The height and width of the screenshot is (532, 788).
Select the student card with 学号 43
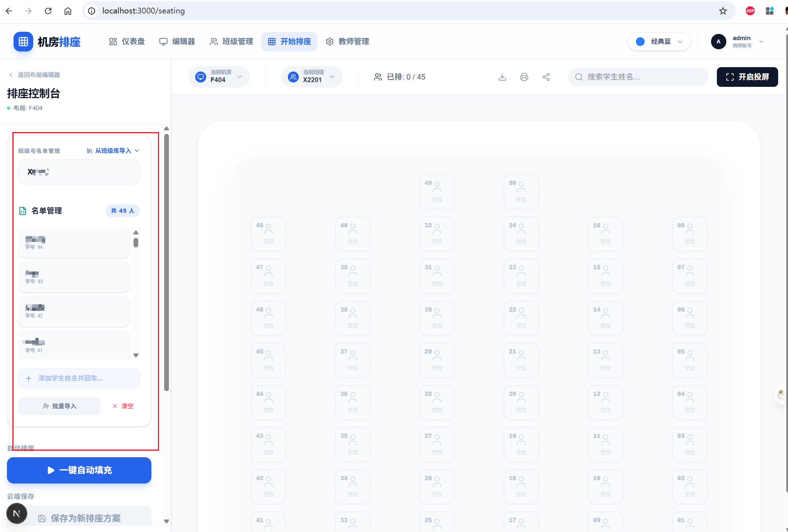click(74, 277)
